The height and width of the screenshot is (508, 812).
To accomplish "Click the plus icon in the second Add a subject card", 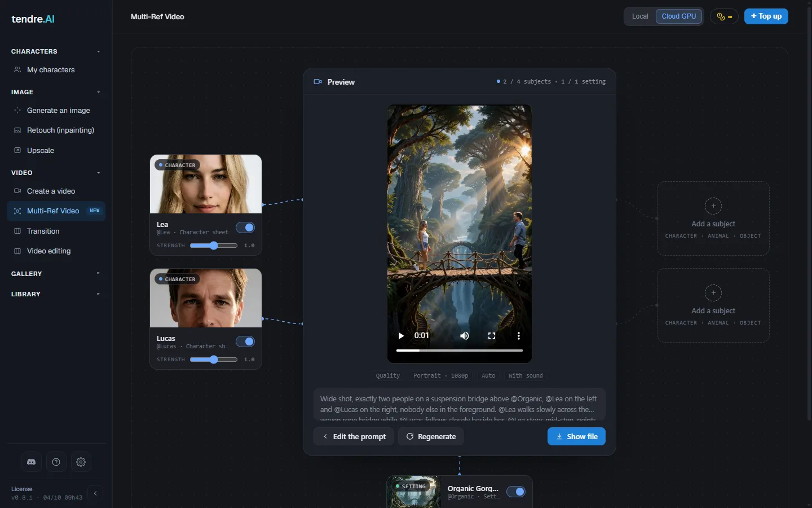I will click(713, 293).
